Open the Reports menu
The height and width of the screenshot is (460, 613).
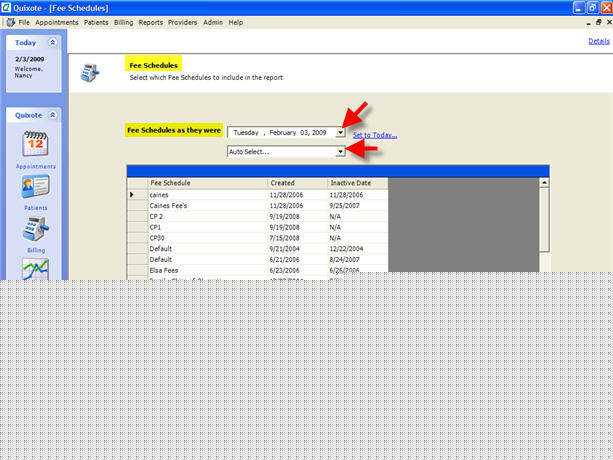point(151,22)
